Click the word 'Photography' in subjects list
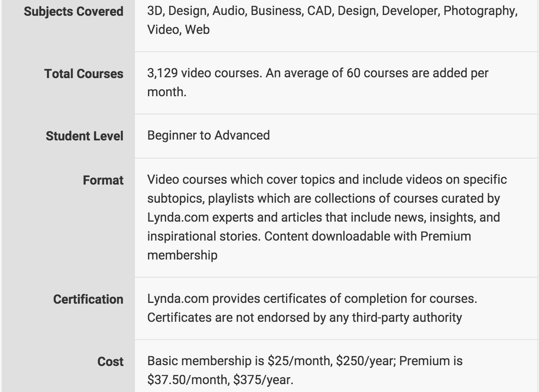Screen dimensions: 539x392 pyautogui.click(x=480, y=11)
